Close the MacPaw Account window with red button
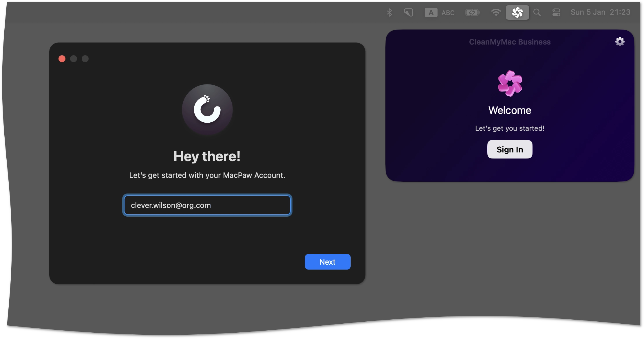Image resolution: width=644 pixels, height=339 pixels. tap(62, 59)
